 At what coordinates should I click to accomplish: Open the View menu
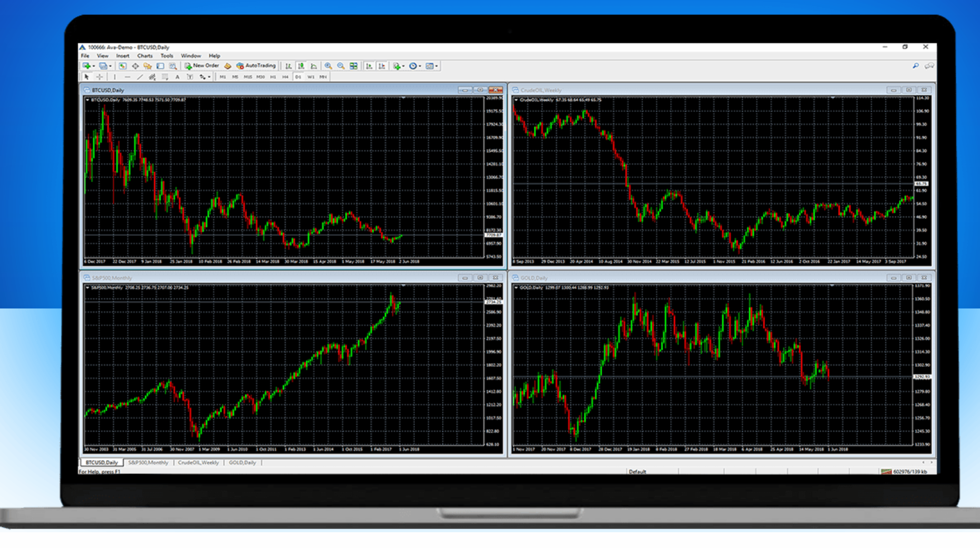pyautogui.click(x=103, y=56)
